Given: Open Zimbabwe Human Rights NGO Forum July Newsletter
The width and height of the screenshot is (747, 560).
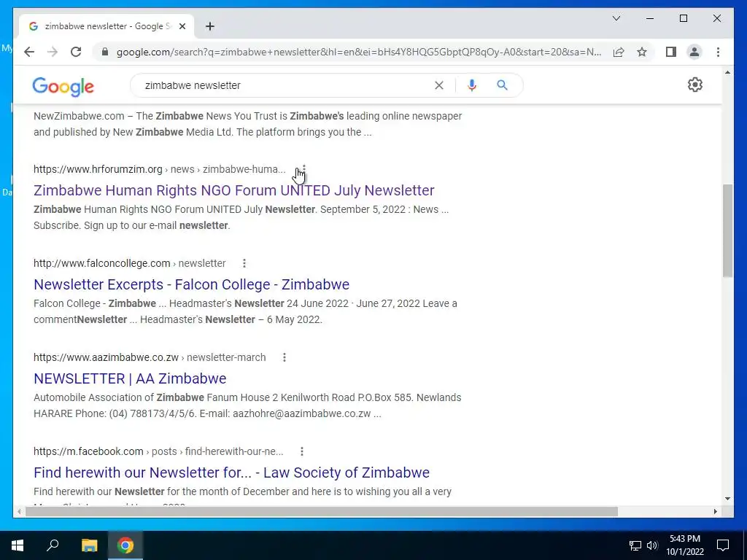Looking at the screenshot, I should 234,190.
